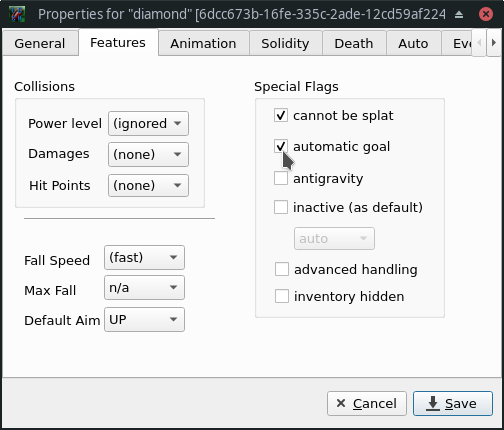
Task: Open the Solidity tab
Action: click(285, 43)
